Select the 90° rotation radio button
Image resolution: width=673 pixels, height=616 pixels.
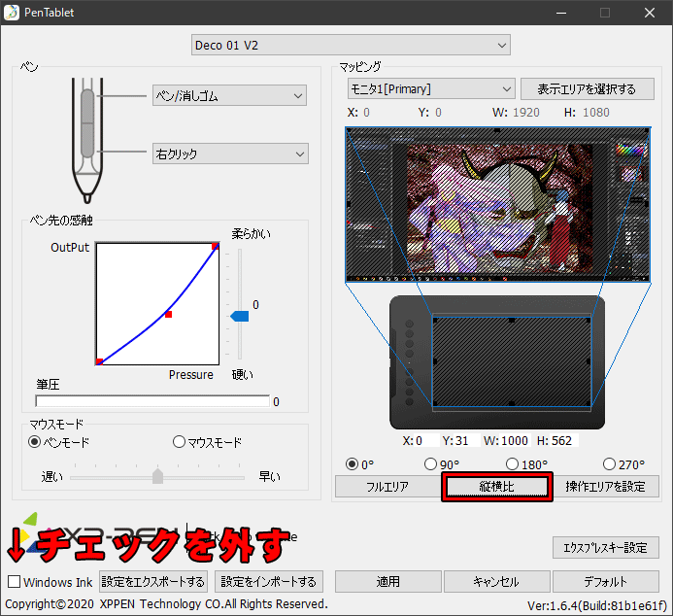430,464
